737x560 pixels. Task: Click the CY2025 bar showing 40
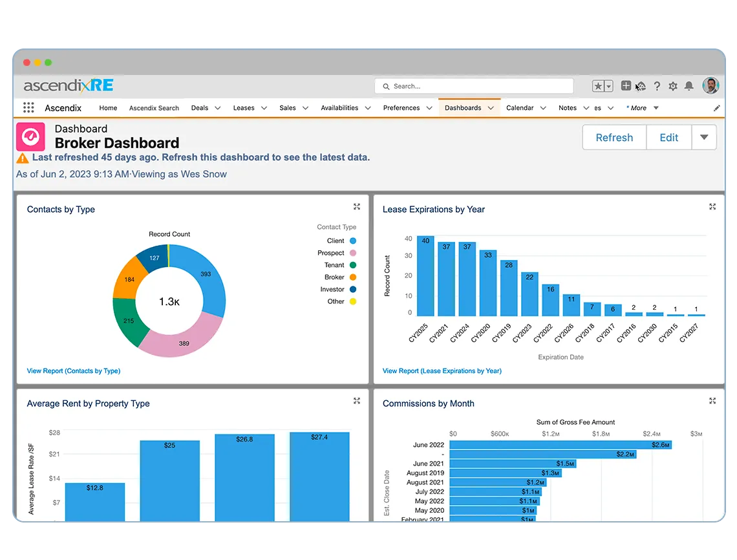[425, 276]
